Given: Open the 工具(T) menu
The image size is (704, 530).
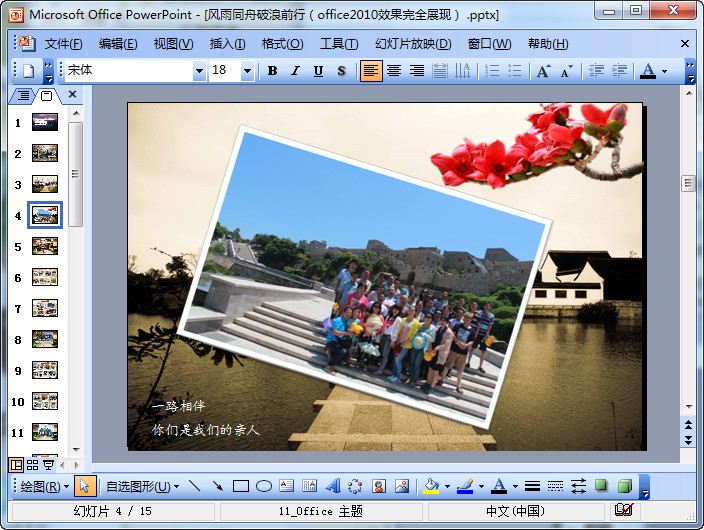Looking at the screenshot, I should (339, 44).
